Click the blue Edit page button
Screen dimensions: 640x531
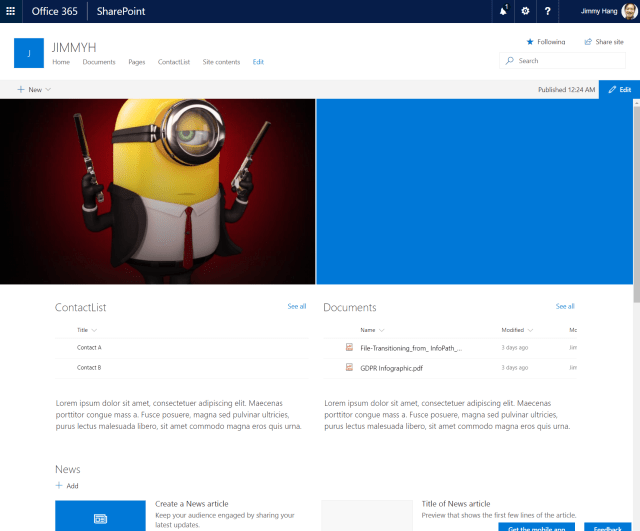619,89
